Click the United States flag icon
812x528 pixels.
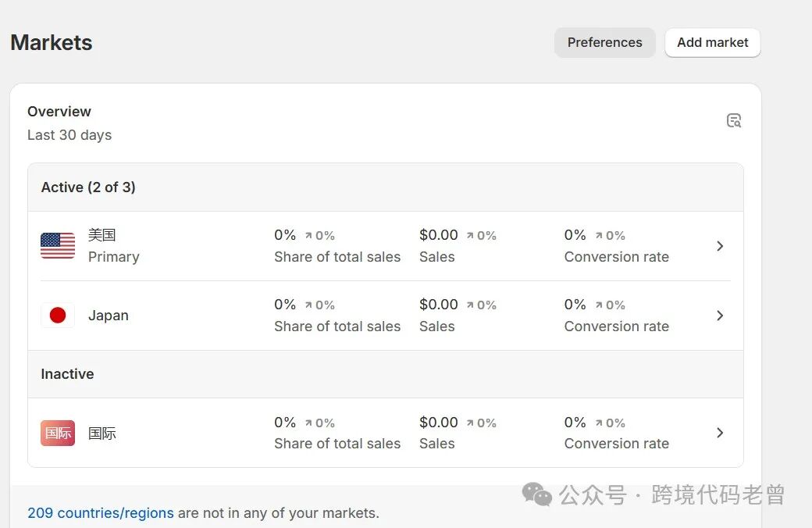(x=58, y=245)
